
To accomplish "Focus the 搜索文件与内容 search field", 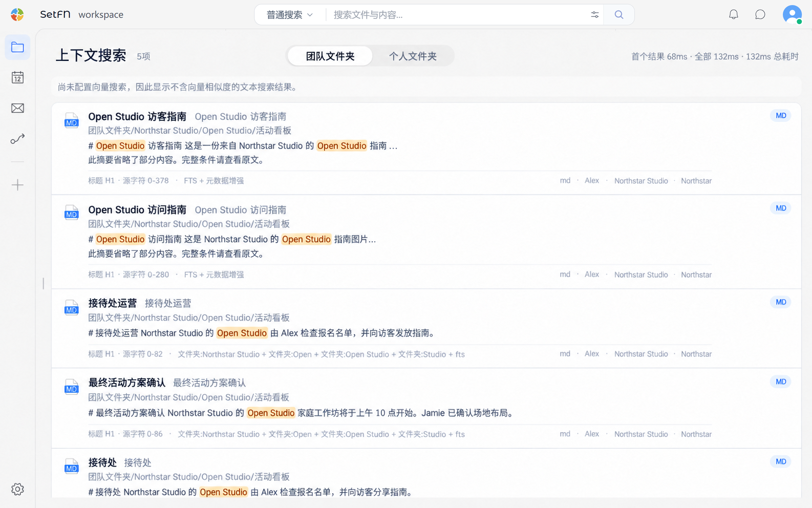I will click(x=457, y=15).
